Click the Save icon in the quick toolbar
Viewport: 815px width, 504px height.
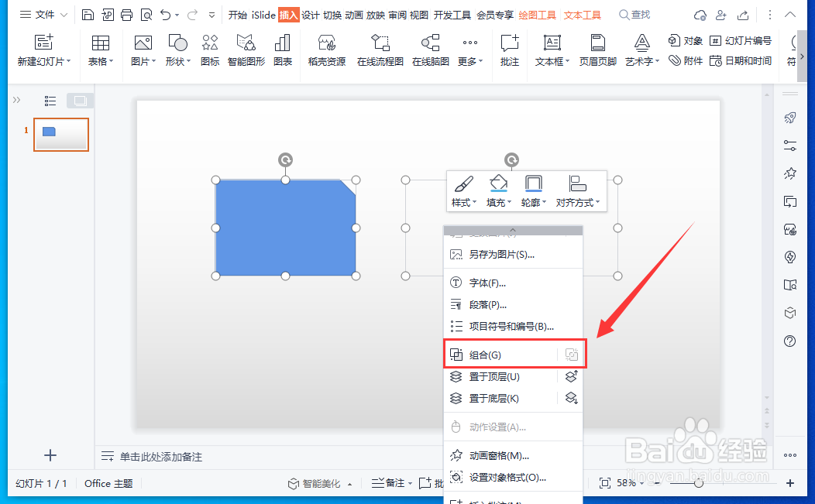88,15
